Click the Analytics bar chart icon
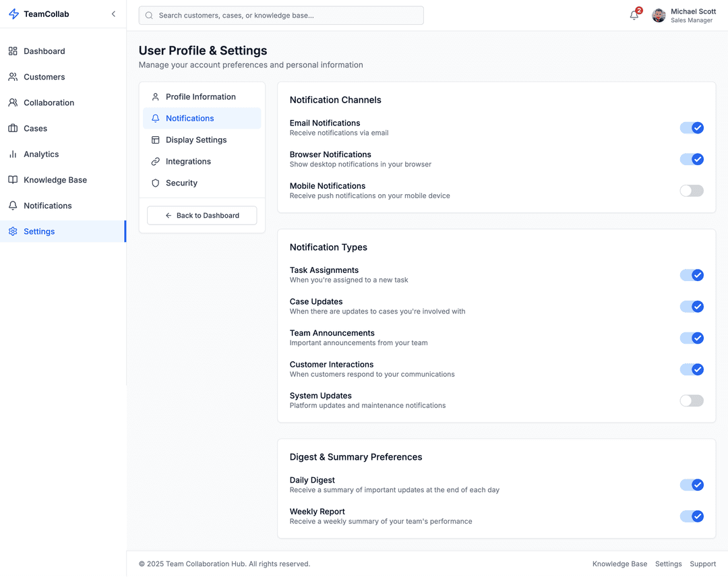This screenshot has height=577, width=728. (13, 154)
